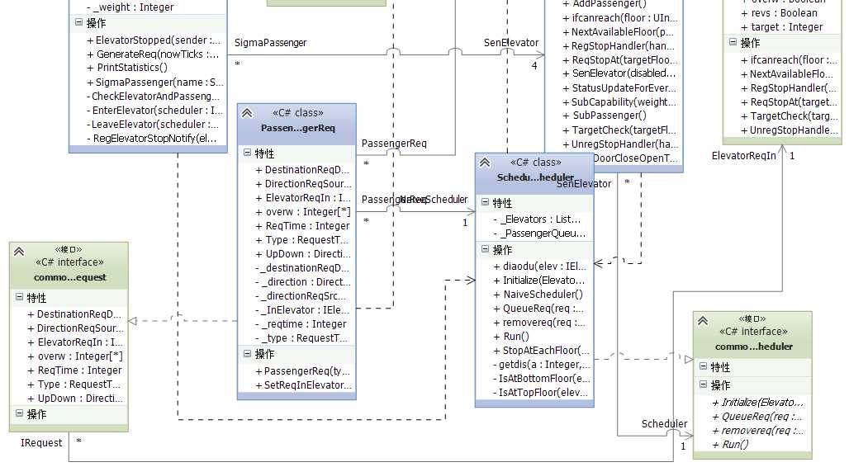Viewport: 868px width, 467px height.
Task: Select the IsAtBottomFloor(e... method
Action: click(x=542, y=379)
